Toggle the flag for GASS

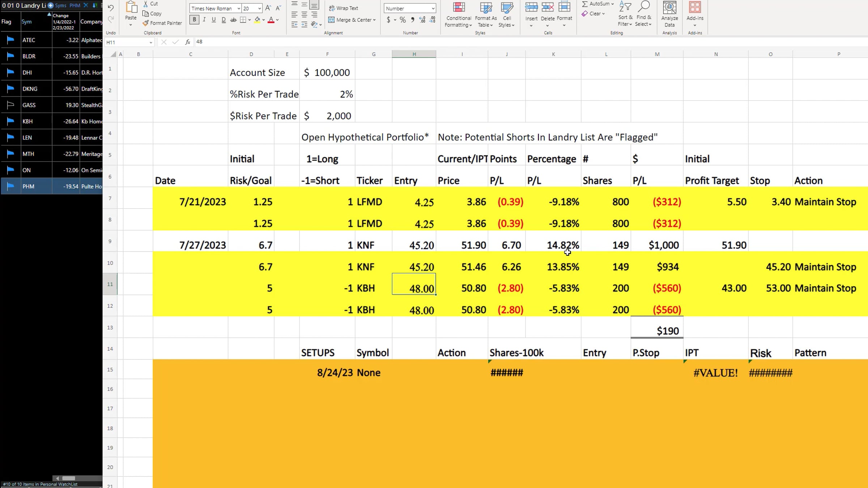10,105
